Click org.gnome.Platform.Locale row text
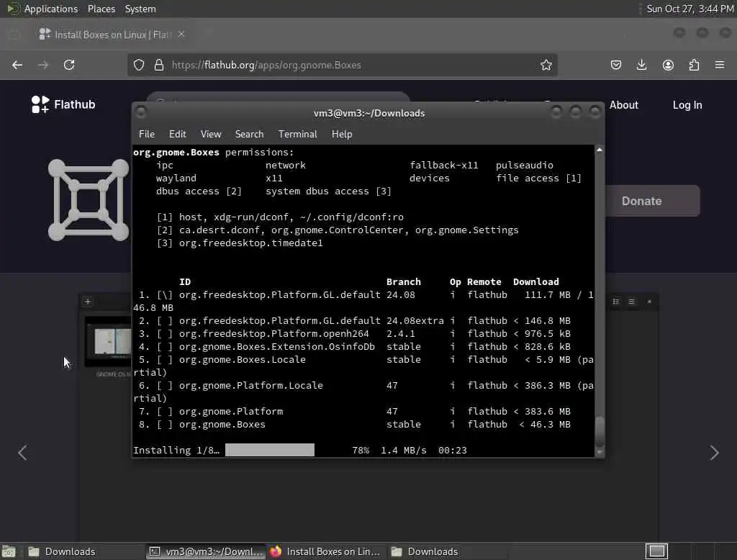This screenshot has width=737, height=560. [251, 386]
